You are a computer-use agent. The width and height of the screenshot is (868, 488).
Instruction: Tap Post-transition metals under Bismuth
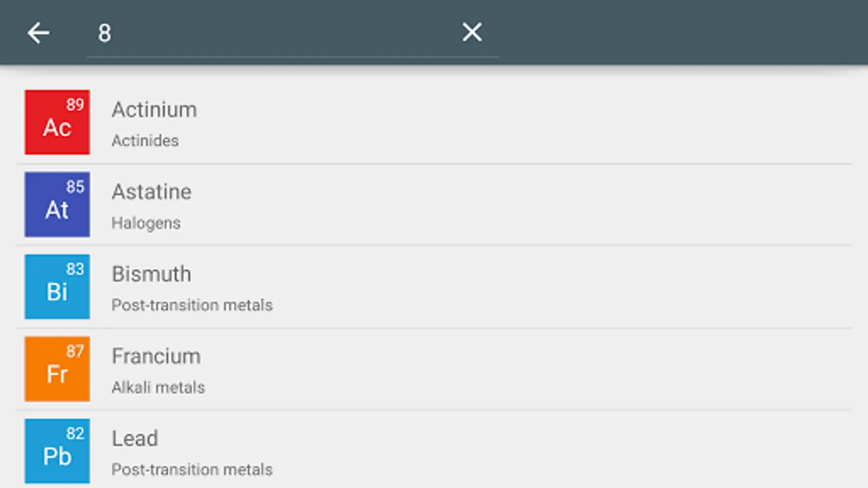coord(192,305)
